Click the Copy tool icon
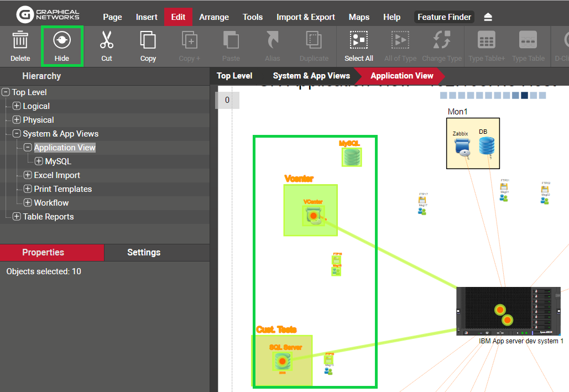The width and height of the screenshot is (569, 392). point(148,41)
